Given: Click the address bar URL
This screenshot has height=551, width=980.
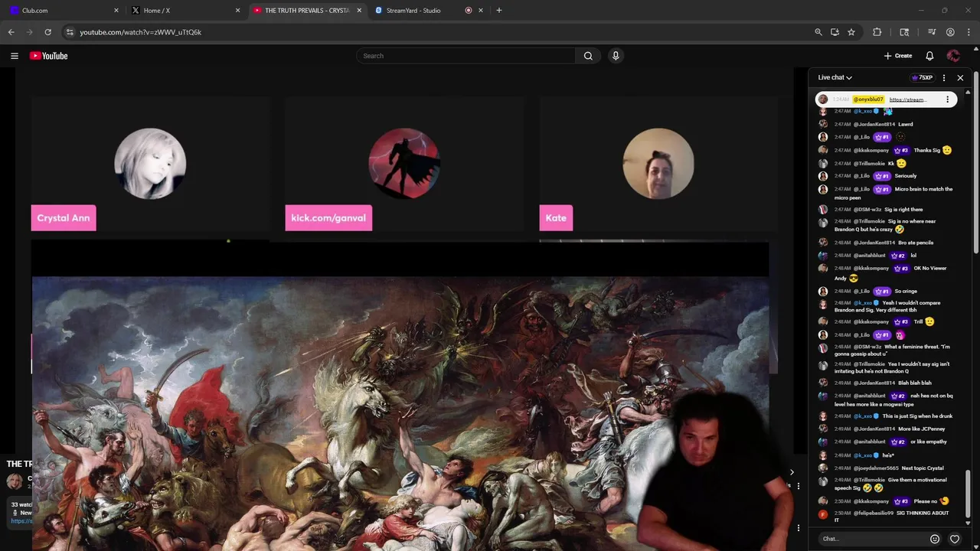Looking at the screenshot, I should click(x=141, y=32).
